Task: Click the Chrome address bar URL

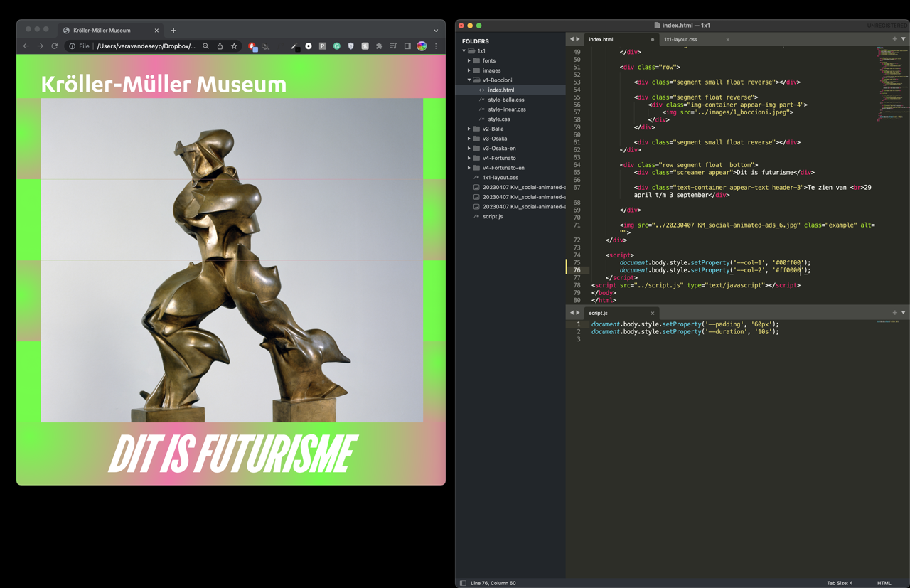Action: coord(146,46)
